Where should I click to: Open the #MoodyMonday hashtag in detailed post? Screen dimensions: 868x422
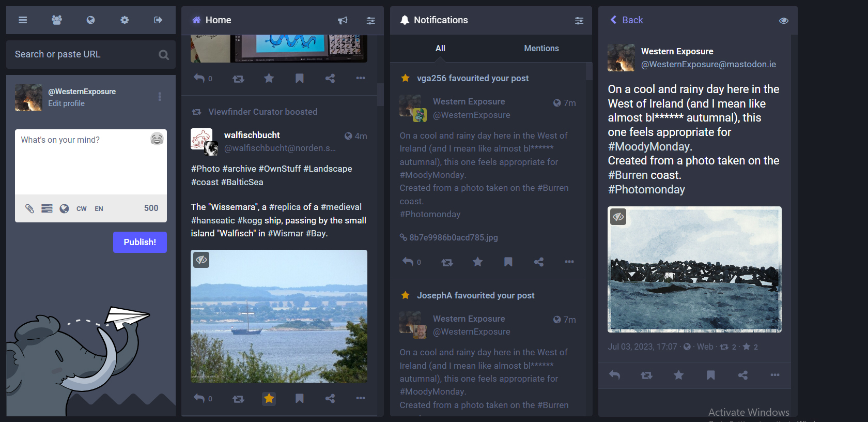pyautogui.click(x=649, y=146)
